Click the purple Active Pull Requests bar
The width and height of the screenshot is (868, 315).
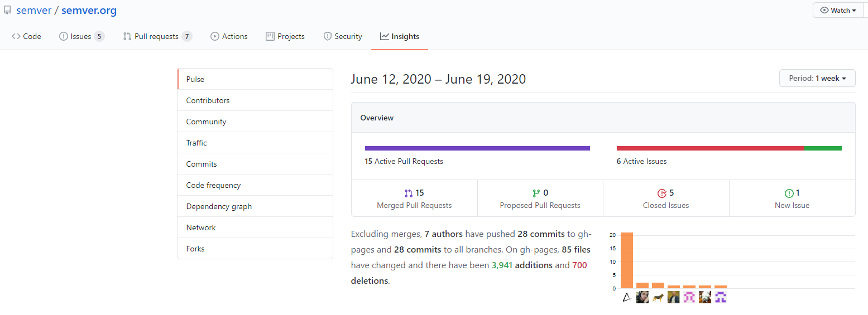[477, 148]
